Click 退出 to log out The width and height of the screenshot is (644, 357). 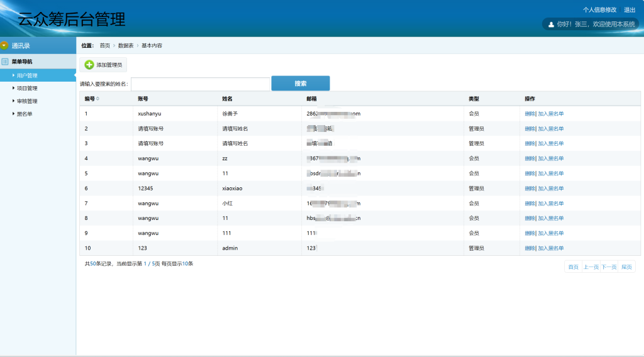coord(630,10)
